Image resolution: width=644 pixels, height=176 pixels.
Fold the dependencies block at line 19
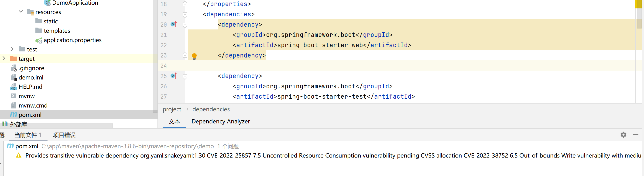tap(185, 14)
